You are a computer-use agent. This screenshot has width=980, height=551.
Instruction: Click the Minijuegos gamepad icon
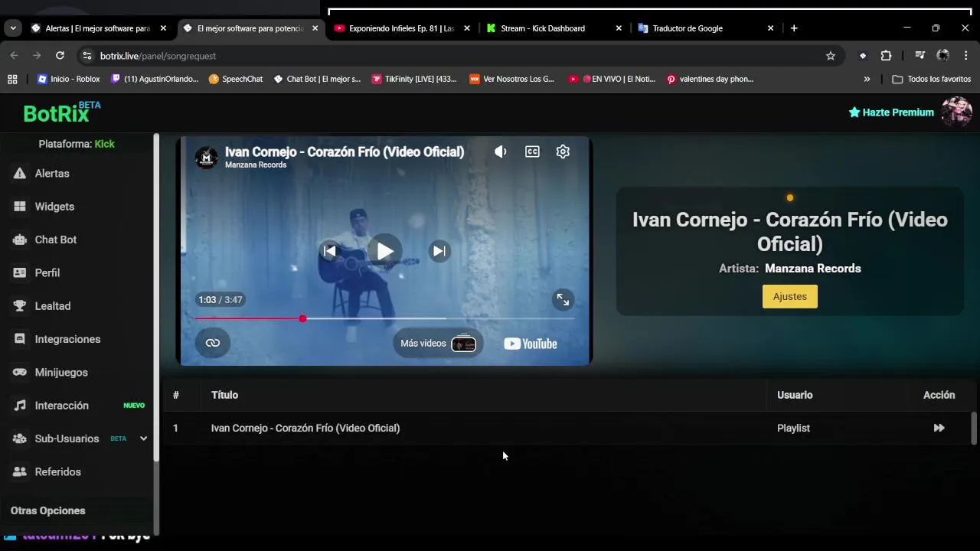[20, 372]
